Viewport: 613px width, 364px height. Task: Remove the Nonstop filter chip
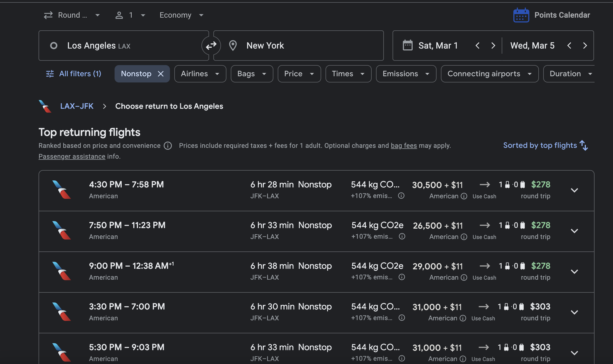click(x=161, y=74)
